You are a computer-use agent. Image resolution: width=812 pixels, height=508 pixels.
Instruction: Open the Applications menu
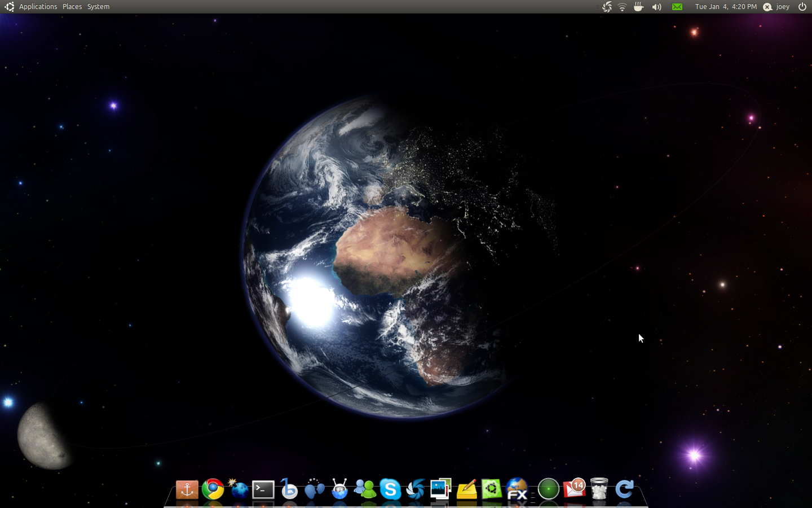[38, 6]
